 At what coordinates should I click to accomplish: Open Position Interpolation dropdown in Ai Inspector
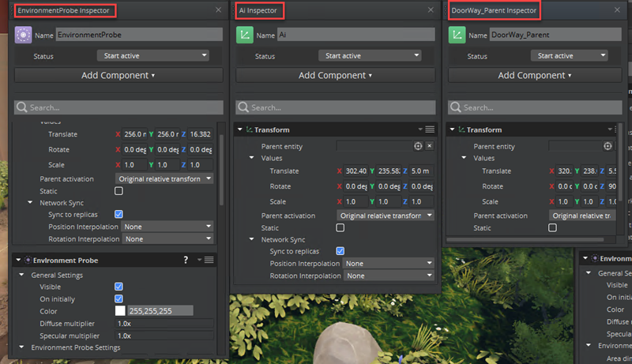click(x=388, y=264)
